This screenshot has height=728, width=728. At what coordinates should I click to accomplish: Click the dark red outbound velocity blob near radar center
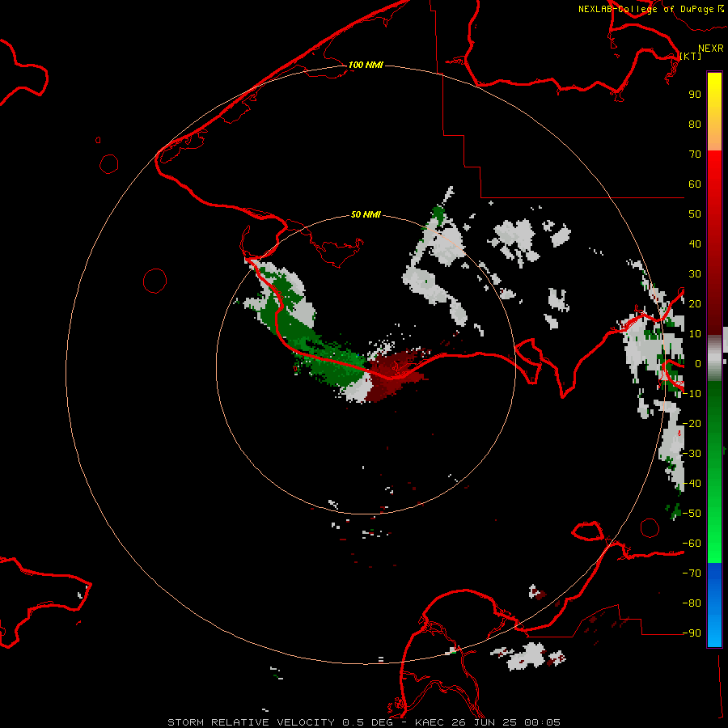[x=395, y=374]
